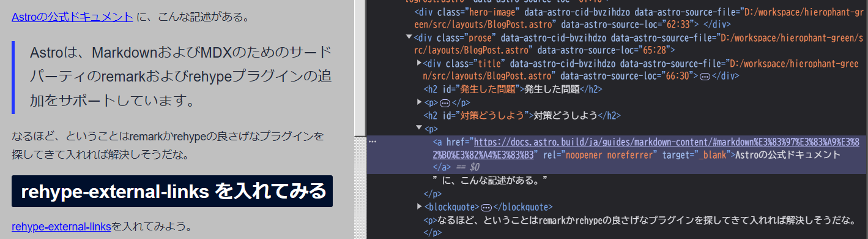Collapse the div class="prose" node
Screen dimensions: 868x239
(409, 37)
